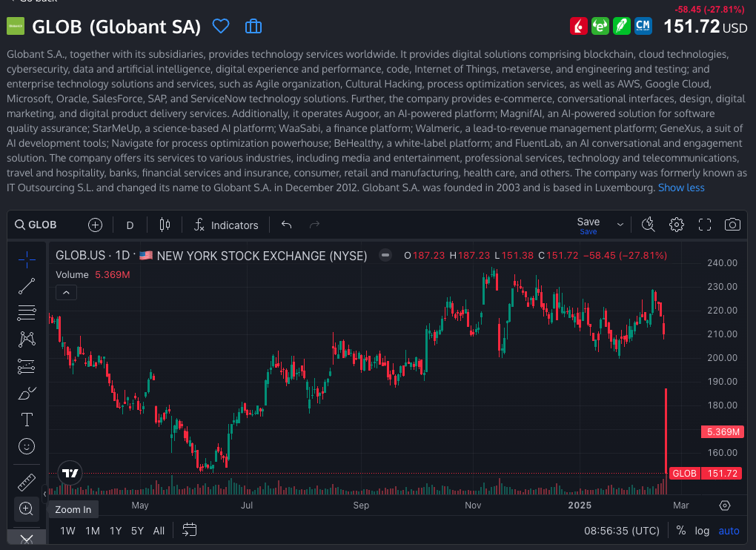Click the TradingView logo on chart
Screen dimensions: 756x550
point(70,474)
